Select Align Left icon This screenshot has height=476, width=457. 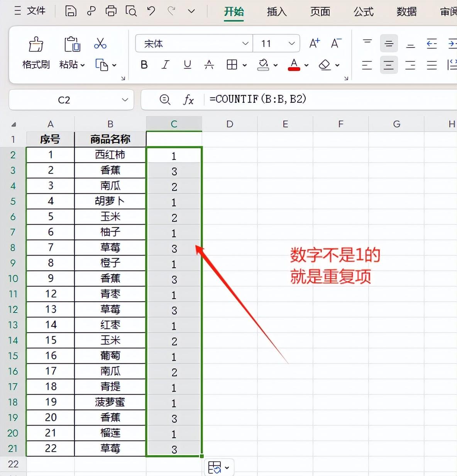click(367, 65)
